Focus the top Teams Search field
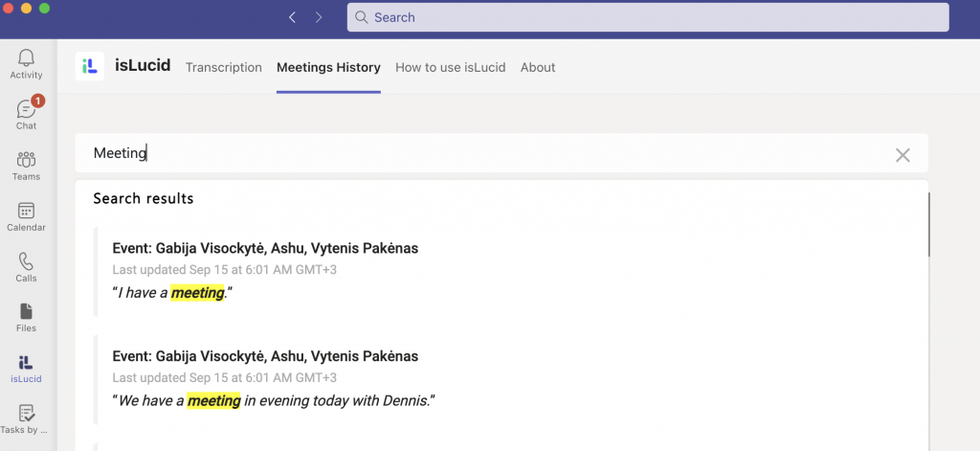The image size is (980, 451). pyautogui.click(x=648, y=17)
